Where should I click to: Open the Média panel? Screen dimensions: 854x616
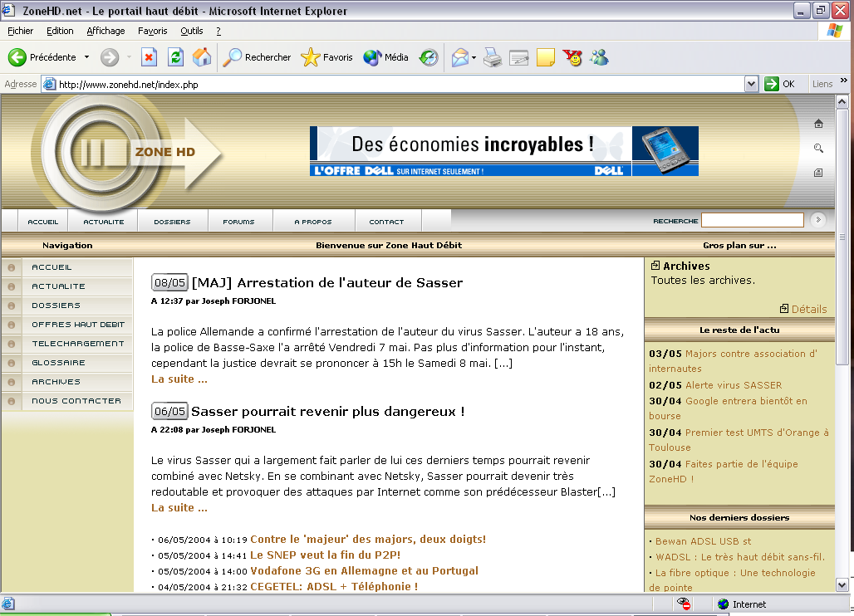pos(372,57)
